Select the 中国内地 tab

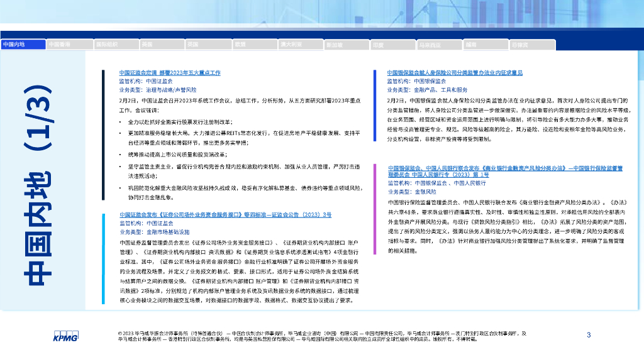tap(23, 45)
